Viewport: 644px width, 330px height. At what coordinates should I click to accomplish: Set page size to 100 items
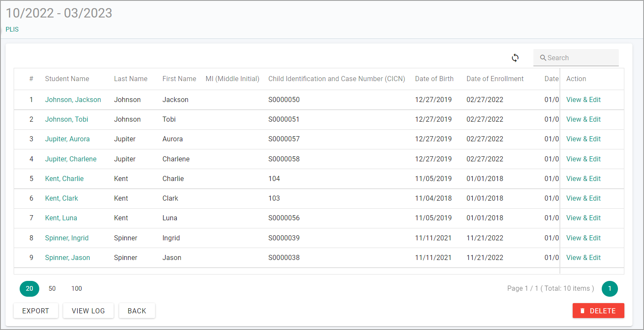tap(76, 289)
